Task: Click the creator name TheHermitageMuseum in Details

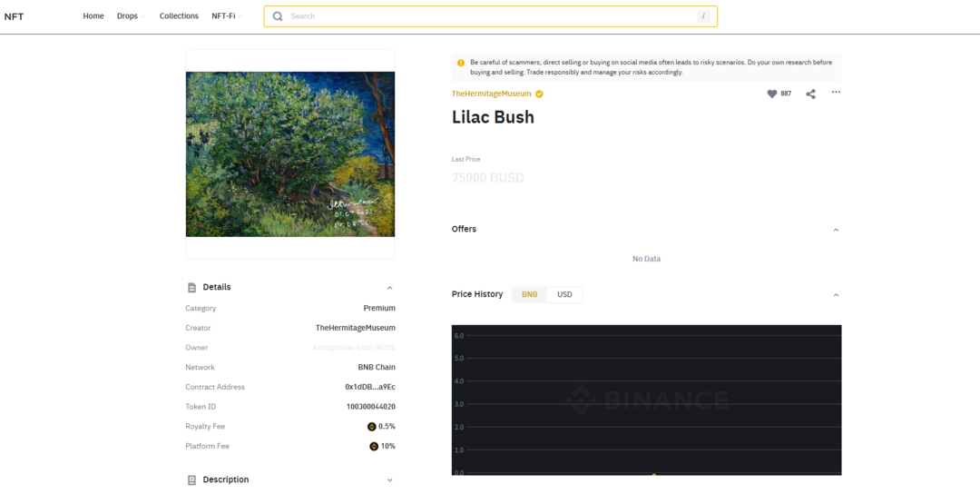Action: coord(356,328)
